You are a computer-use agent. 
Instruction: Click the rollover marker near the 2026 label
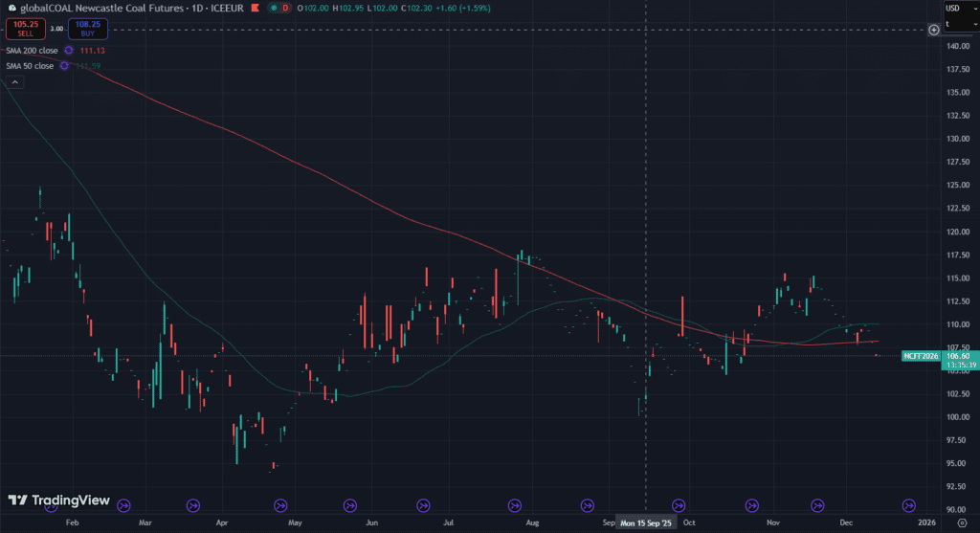[909, 504]
